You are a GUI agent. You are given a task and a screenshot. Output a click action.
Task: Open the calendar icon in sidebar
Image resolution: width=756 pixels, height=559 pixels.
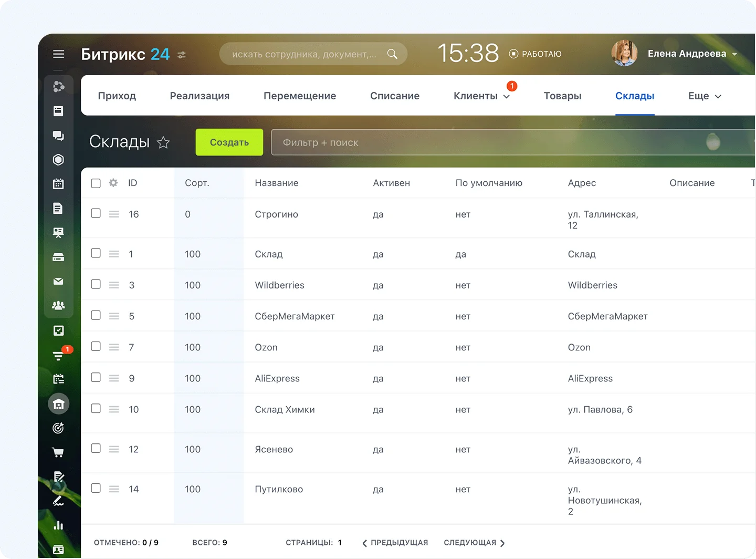tap(58, 184)
